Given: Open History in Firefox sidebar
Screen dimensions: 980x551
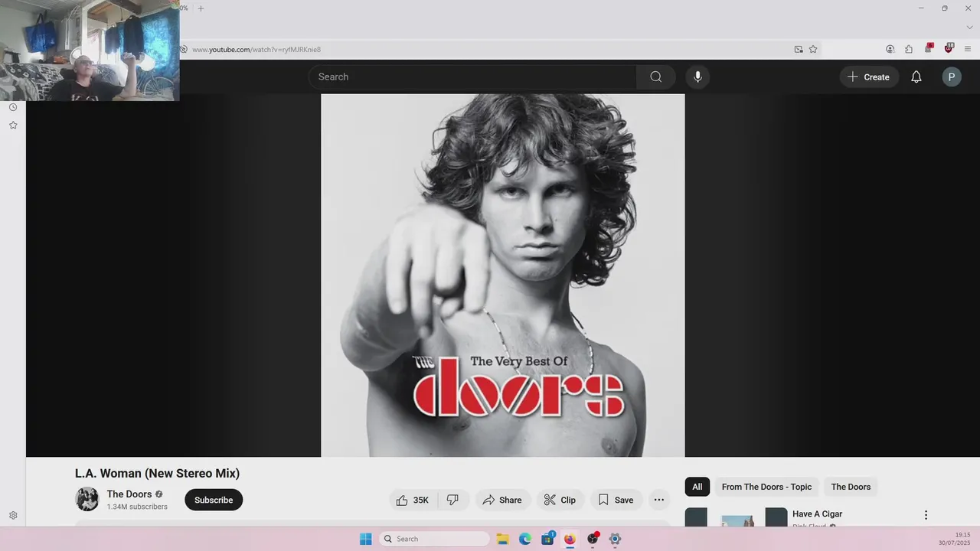Looking at the screenshot, I should (x=13, y=107).
